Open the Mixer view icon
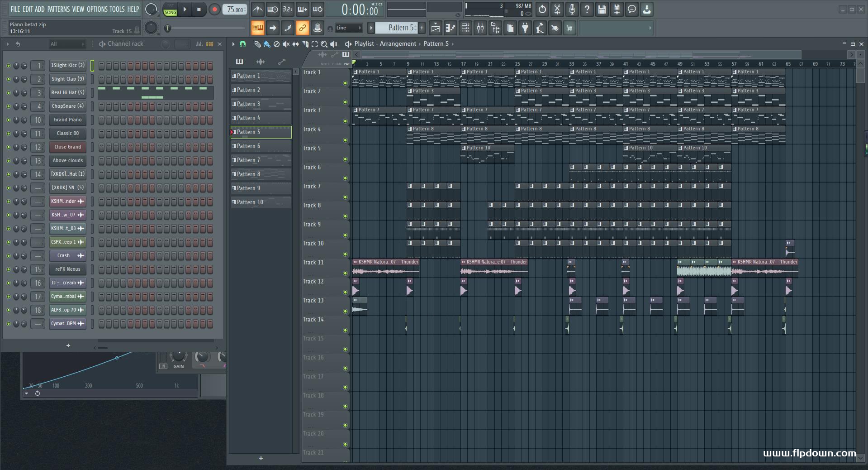Viewport: 868px width, 470px height. point(480,28)
